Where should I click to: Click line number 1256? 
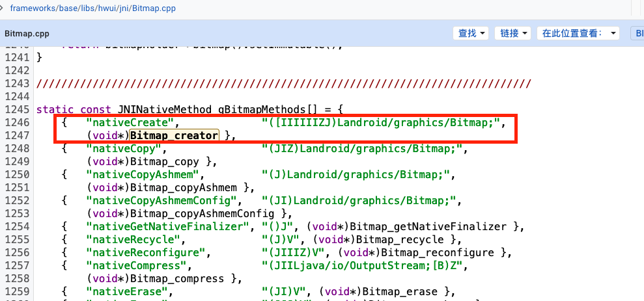(17, 253)
